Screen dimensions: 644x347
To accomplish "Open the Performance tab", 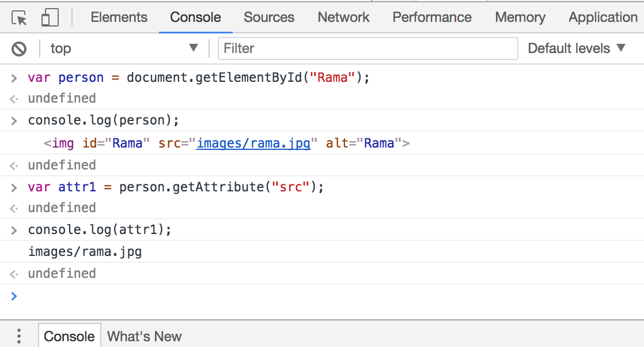I will (x=432, y=17).
